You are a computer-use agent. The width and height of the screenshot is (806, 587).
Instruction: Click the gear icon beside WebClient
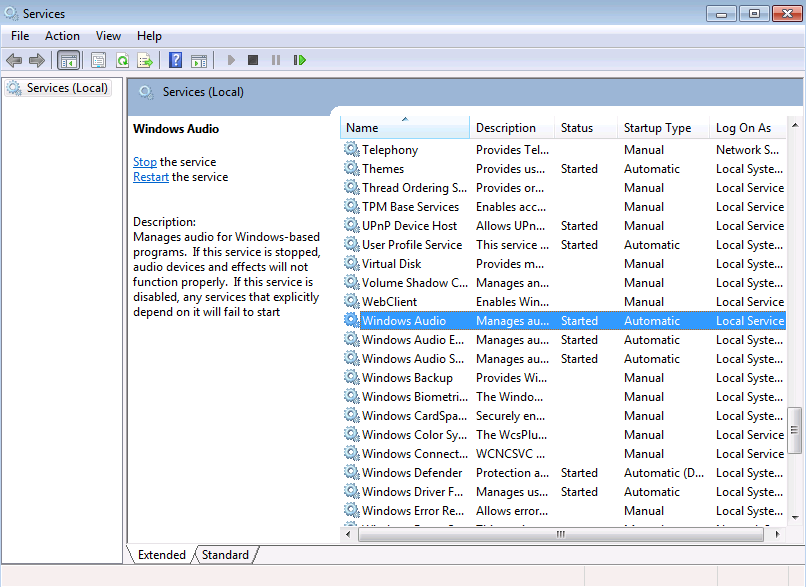[x=352, y=302]
